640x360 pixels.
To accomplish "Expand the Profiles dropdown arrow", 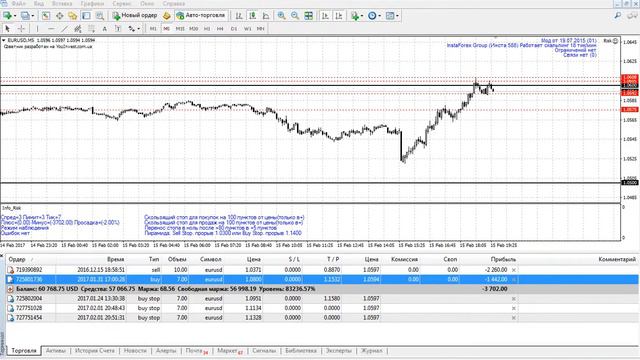I will [33, 16].
